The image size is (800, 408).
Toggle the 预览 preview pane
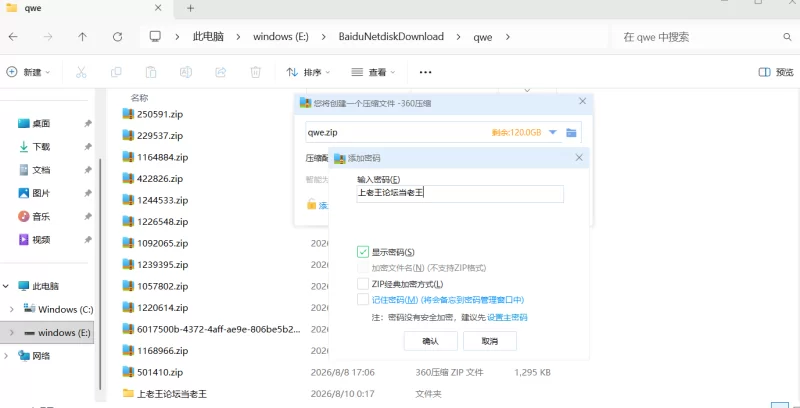click(776, 72)
